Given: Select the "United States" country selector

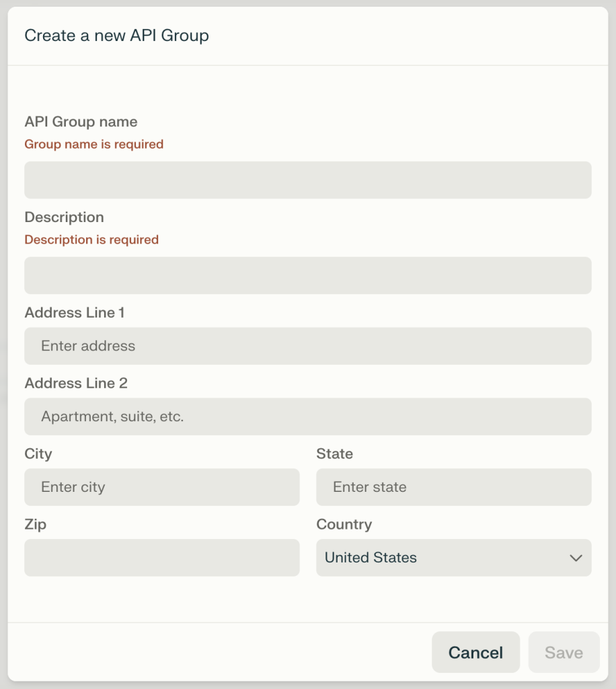Looking at the screenshot, I should (x=454, y=558).
